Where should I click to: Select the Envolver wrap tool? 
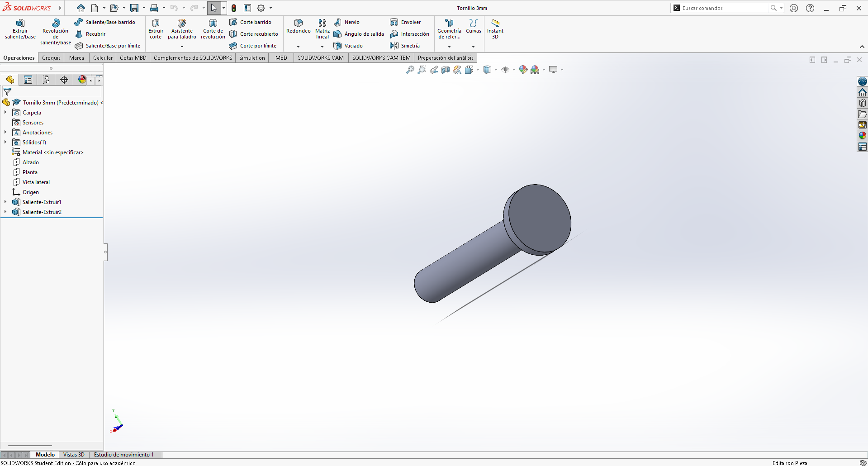tap(405, 22)
